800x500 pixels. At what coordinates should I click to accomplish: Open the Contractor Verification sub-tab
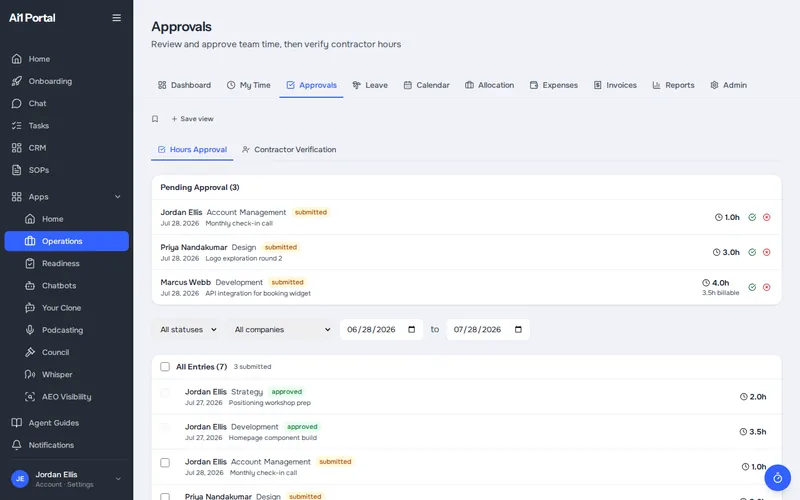pos(289,149)
